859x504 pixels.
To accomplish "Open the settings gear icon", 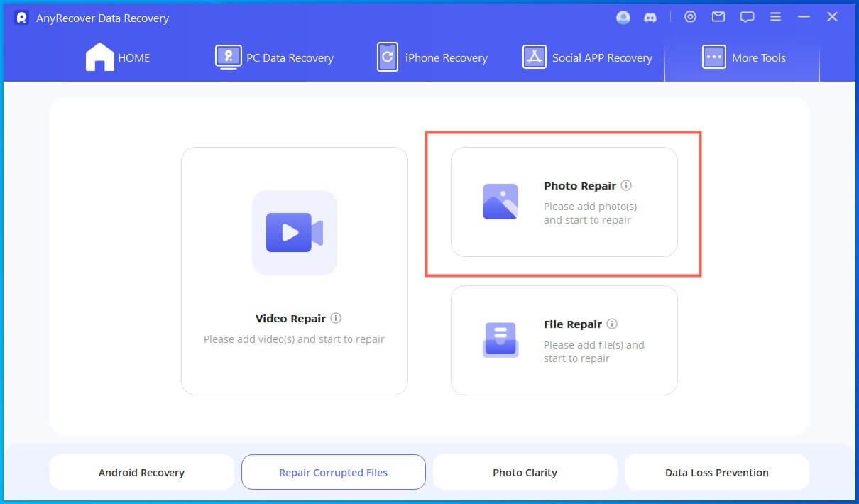I will (x=690, y=17).
